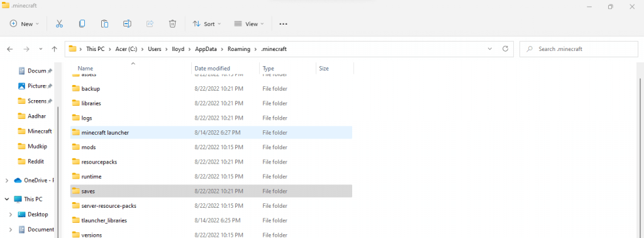Open the Recent locations chevron
The height and width of the screenshot is (238, 644).
coord(41,49)
